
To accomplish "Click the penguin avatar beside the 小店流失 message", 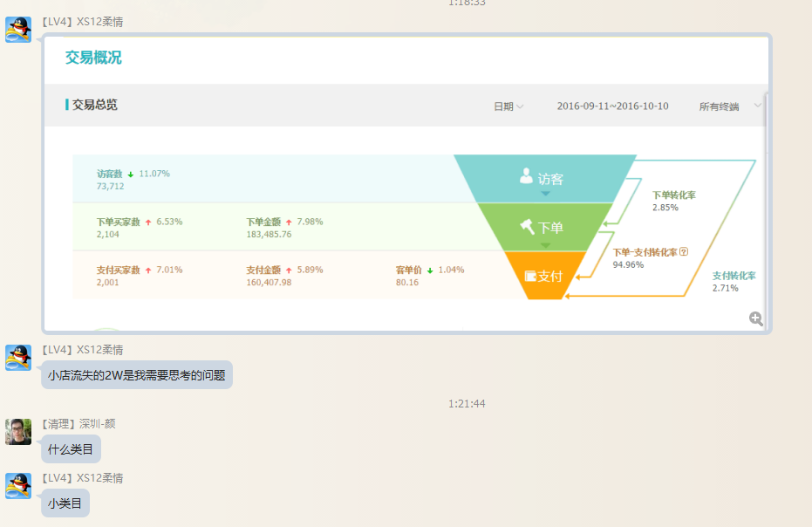I will [18, 358].
